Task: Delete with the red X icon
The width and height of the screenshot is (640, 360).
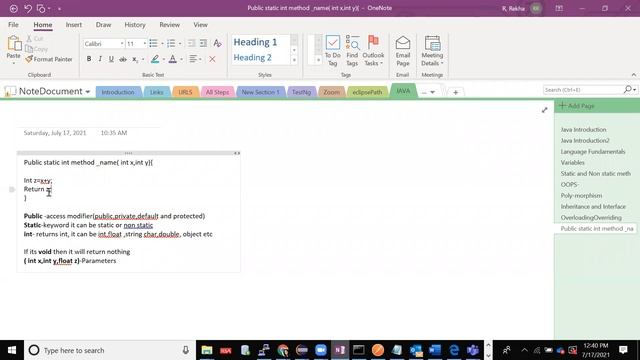Action: (212, 59)
